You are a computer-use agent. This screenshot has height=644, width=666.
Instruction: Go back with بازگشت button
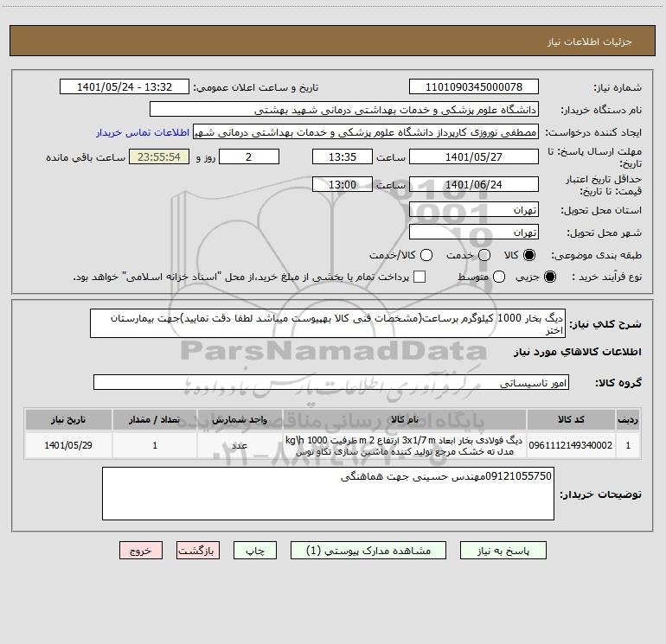point(198,550)
